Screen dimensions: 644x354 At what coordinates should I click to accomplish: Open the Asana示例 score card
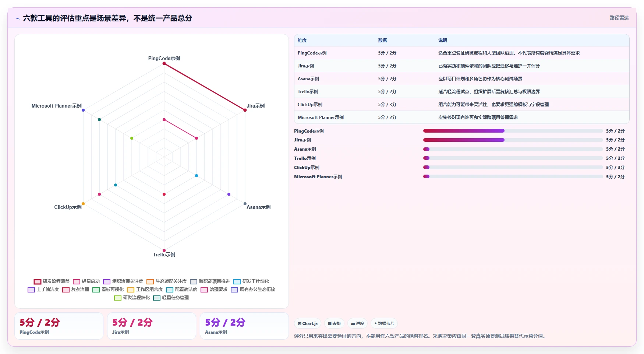point(244,326)
